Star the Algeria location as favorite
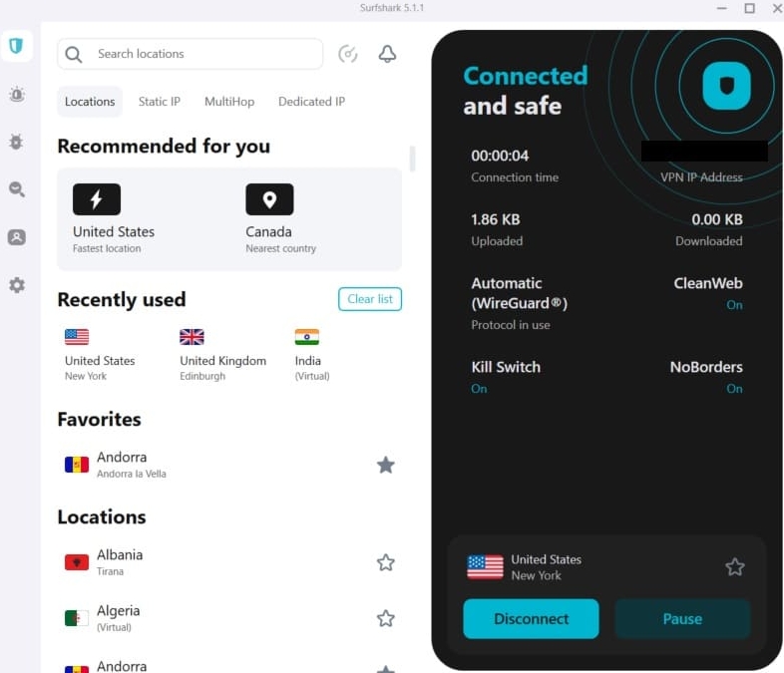Screen dimensions: 784x673 386,618
